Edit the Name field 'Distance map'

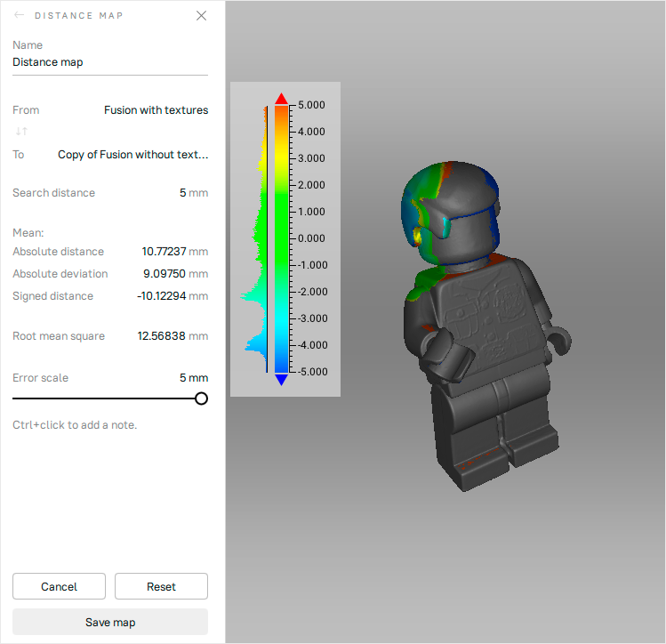tap(110, 62)
